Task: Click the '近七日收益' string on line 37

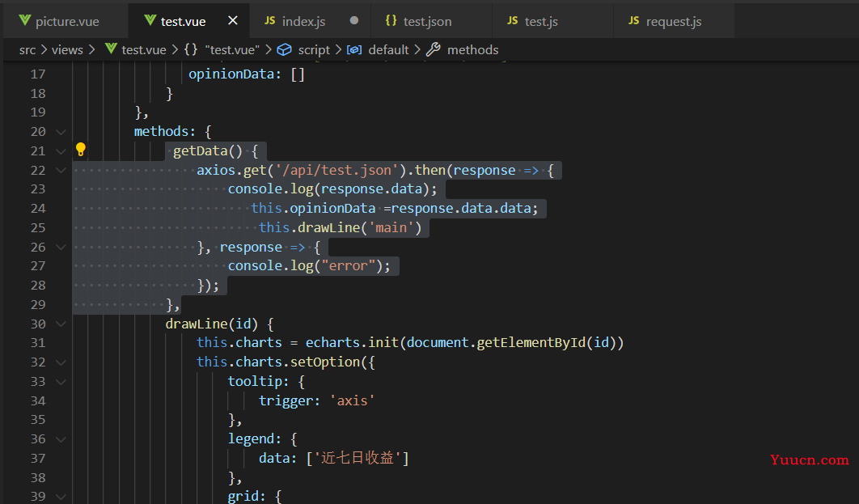Action: click(x=358, y=458)
